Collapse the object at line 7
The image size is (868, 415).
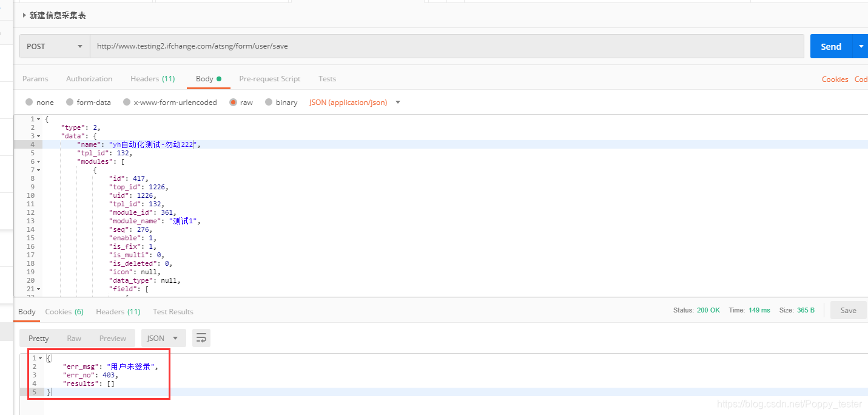pos(39,170)
